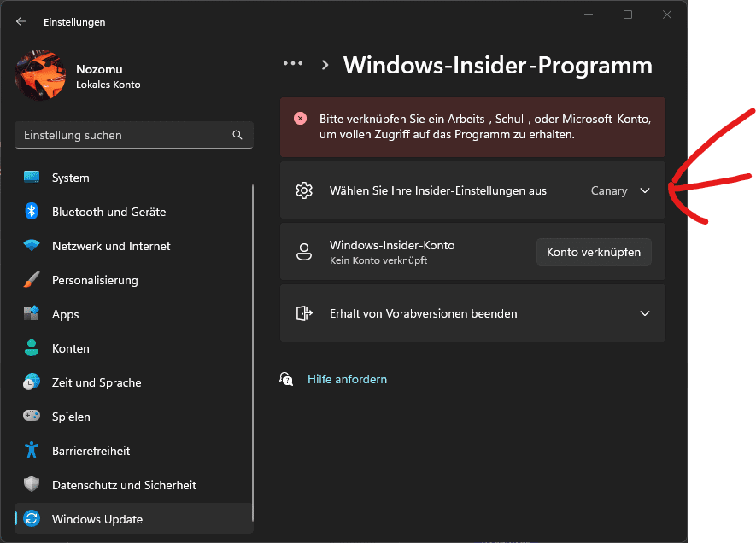
Task: Expand the Canary channel dropdown chevron
Action: pos(645,190)
